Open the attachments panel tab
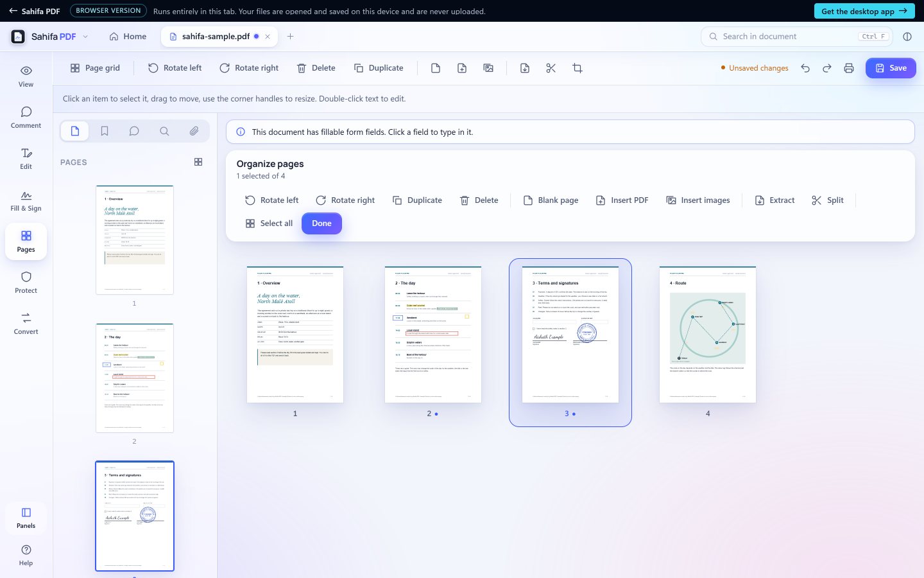 pos(194,131)
